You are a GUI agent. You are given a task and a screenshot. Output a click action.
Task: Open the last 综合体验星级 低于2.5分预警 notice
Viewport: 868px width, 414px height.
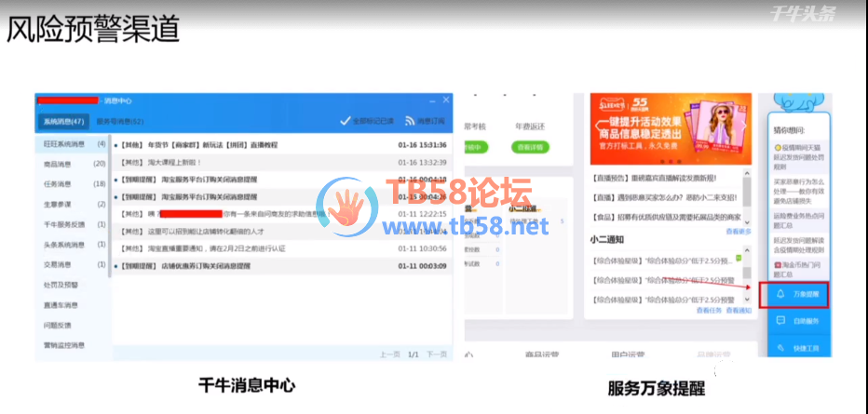662,300
